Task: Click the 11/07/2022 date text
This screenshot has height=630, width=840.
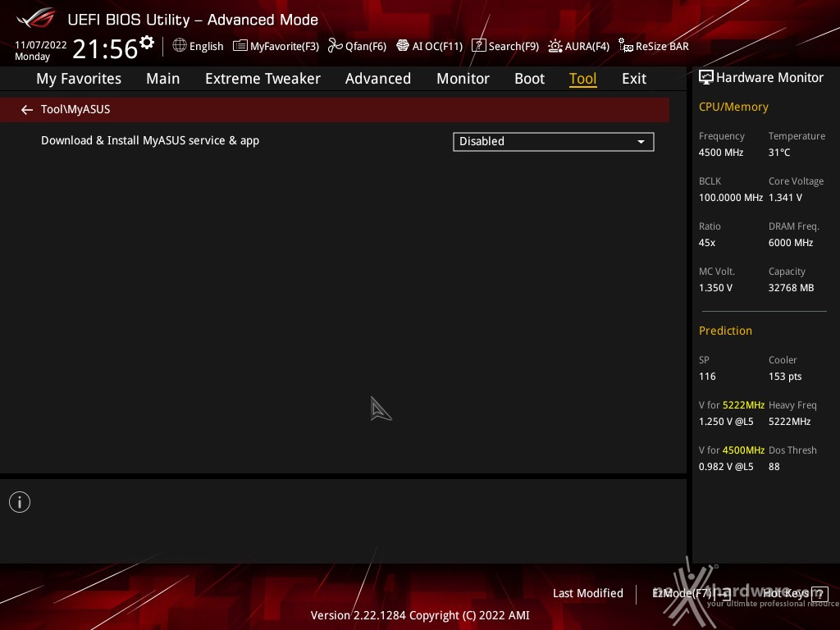Action: pyautogui.click(x=41, y=45)
